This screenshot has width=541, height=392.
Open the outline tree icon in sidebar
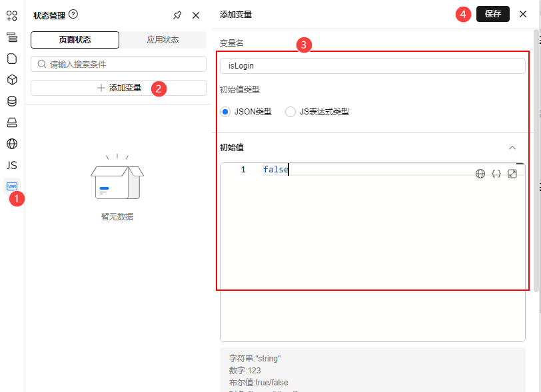[12, 37]
